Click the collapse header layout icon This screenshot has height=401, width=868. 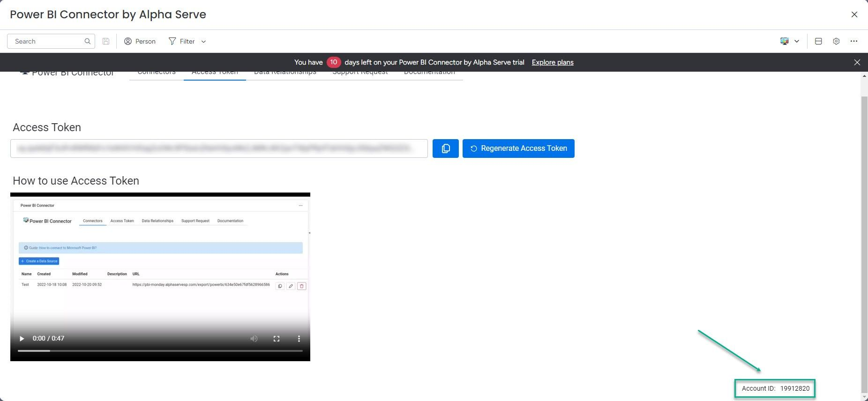point(818,41)
